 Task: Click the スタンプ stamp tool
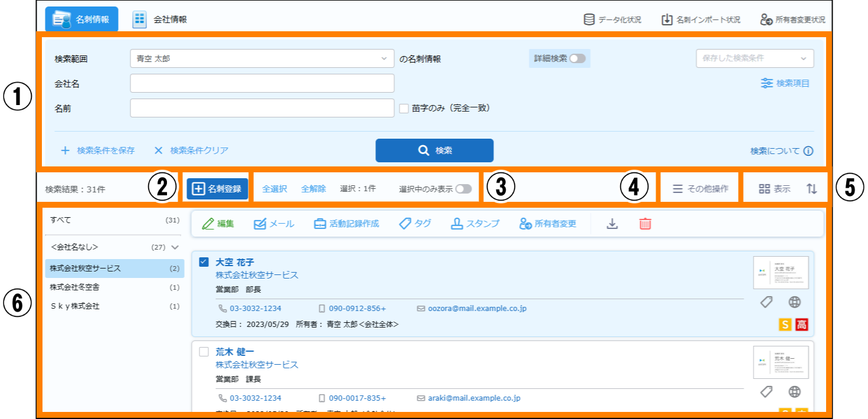(476, 224)
